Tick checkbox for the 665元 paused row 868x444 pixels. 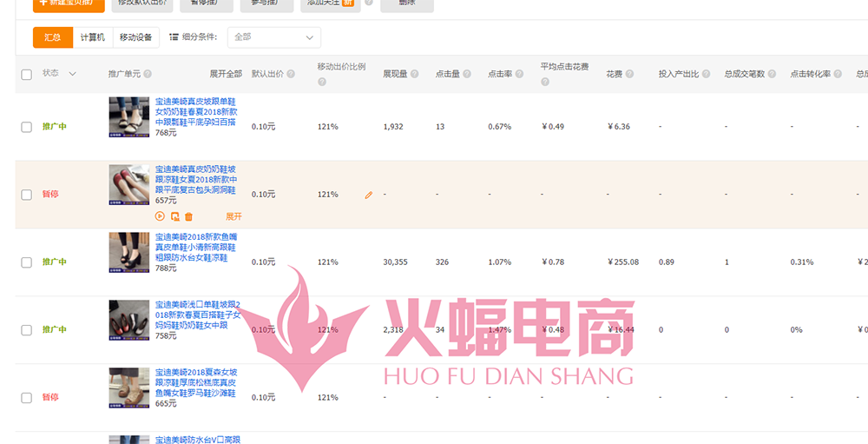(27, 397)
